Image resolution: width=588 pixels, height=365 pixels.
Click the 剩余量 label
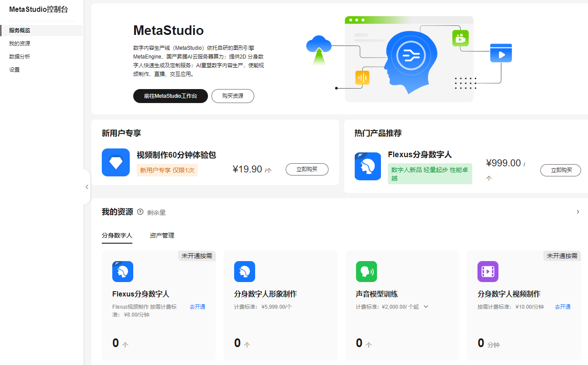pos(156,213)
